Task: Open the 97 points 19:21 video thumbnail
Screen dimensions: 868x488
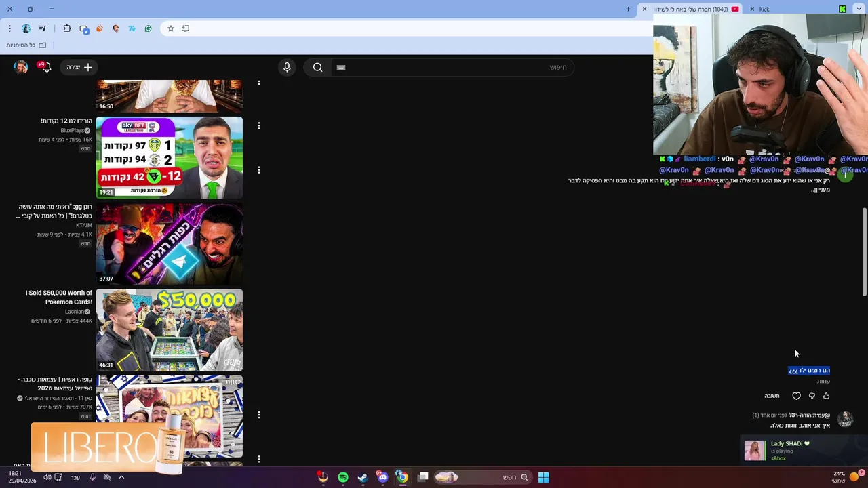Action: [169, 157]
